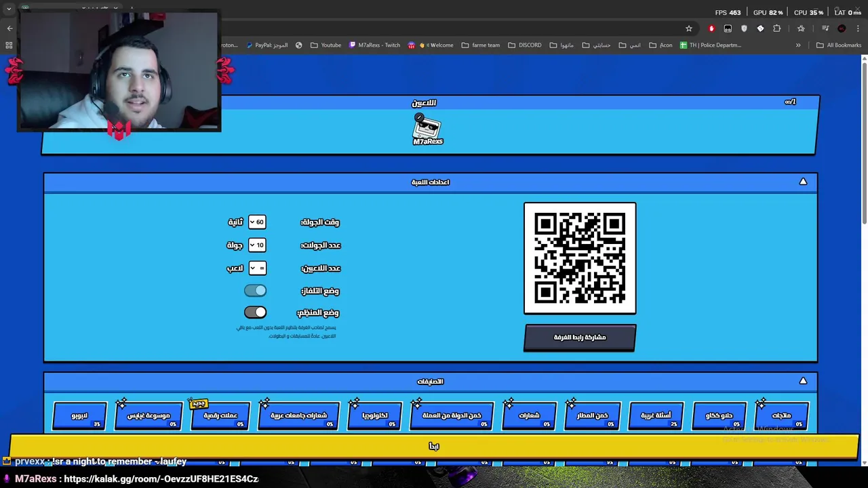Viewport: 868px width, 488px height.
Task: Open the PayPal bookmark
Action: point(267,45)
